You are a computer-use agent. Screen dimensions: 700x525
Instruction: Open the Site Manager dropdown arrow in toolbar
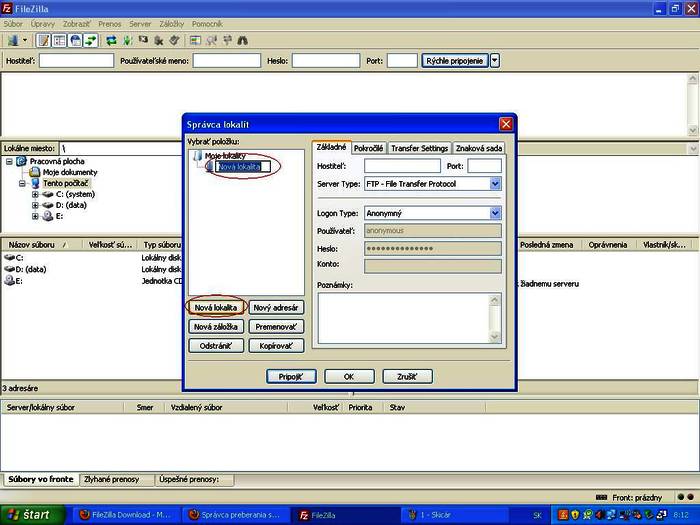(x=25, y=41)
